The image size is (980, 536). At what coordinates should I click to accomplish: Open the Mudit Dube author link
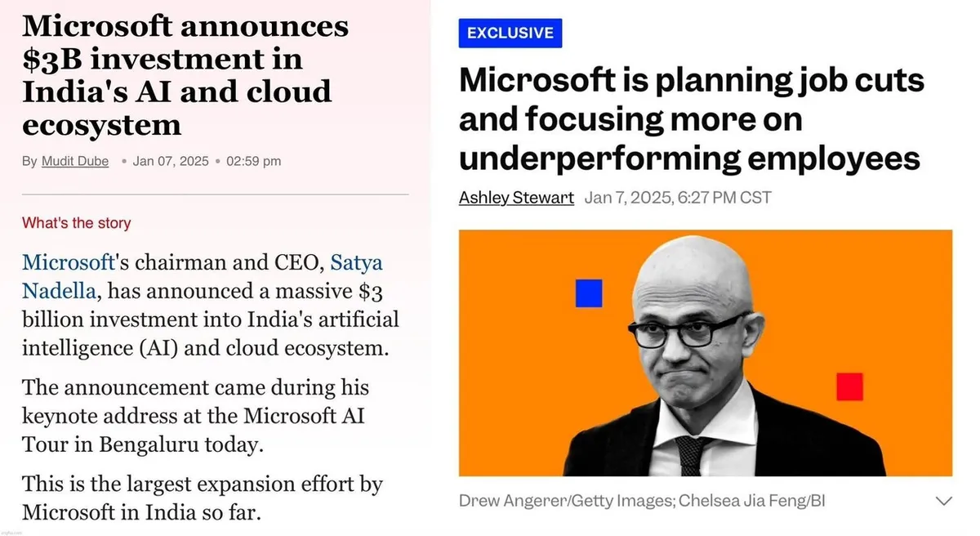click(75, 161)
